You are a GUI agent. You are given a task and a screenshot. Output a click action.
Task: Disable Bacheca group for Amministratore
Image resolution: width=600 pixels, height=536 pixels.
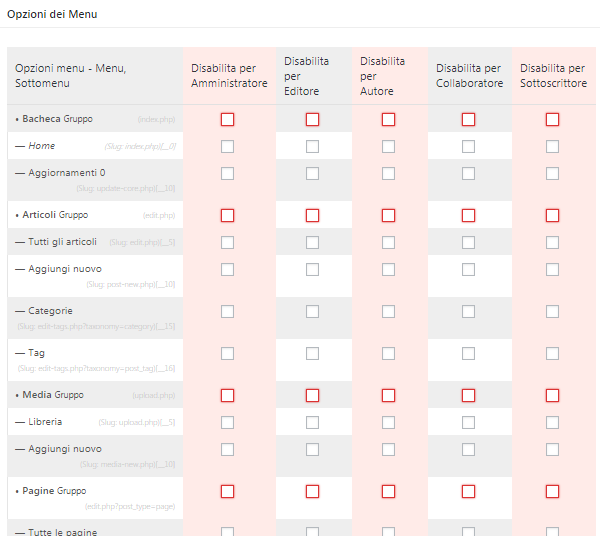click(x=227, y=119)
